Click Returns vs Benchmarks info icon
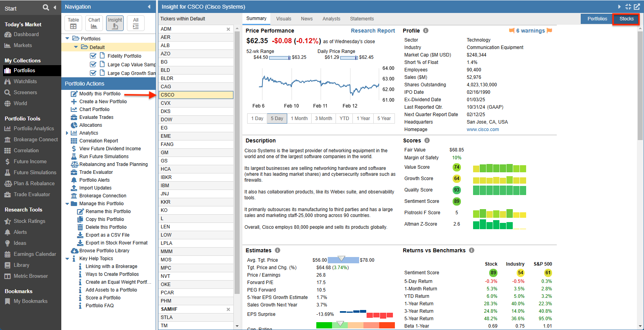 pyautogui.click(x=472, y=250)
